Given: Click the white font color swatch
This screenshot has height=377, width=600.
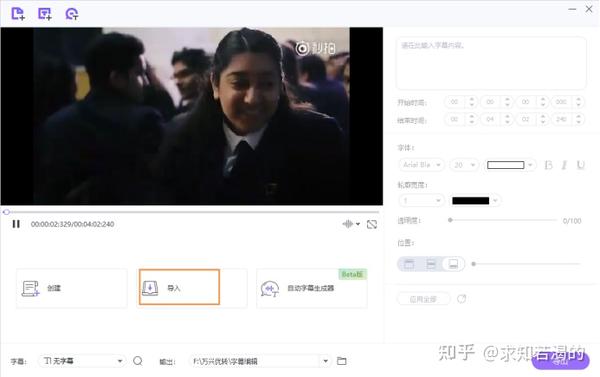Looking at the screenshot, I should (x=505, y=165).
